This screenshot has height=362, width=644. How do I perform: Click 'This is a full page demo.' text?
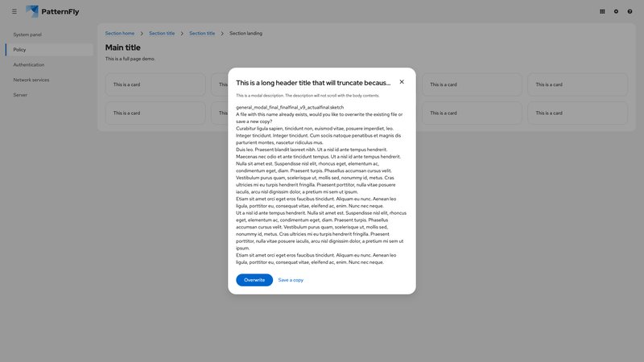[130, 59]
